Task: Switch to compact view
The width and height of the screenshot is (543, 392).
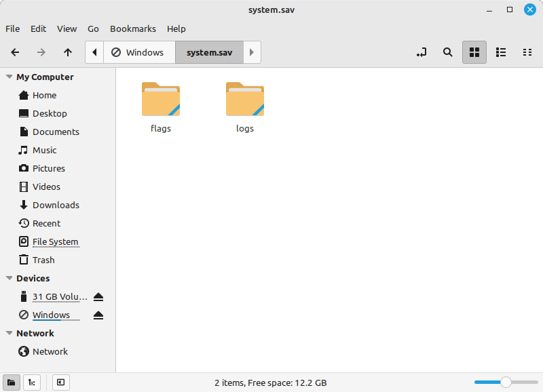Action: (527, 52)
